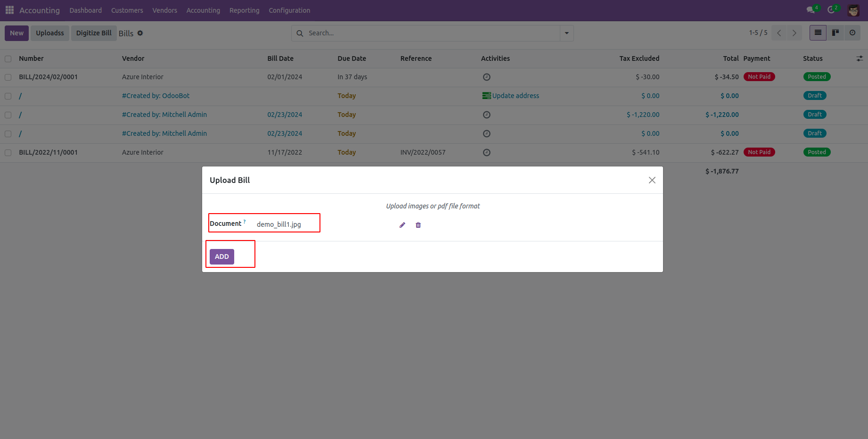Select checkbox for BILL/2022/11/0001

[x=8, y=152]
